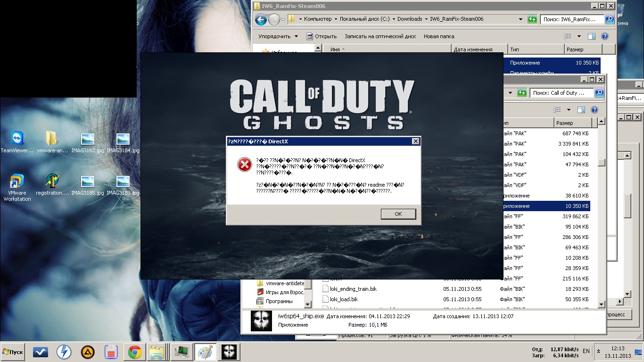Viewport: 644px width, 362px height.
Task: Click iw6sp64_ship.exe skull thumbnail in details pane
Action: (x=261, y=321)
